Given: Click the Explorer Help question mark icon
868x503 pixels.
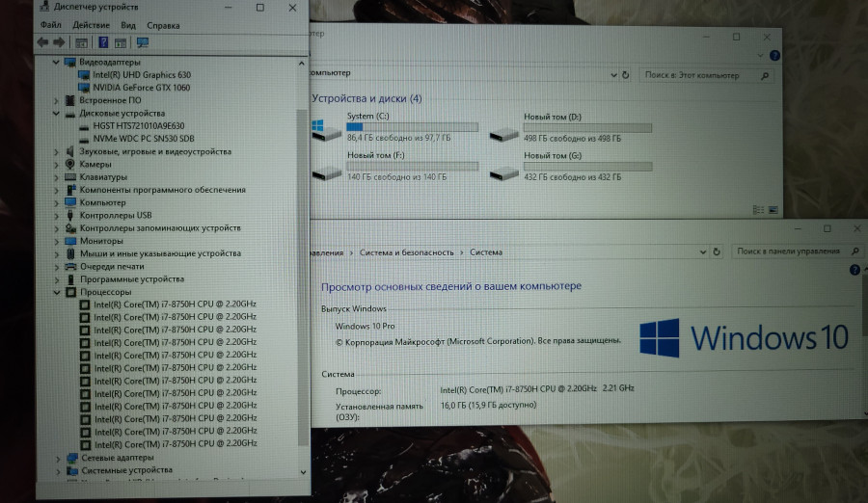Looking at the screenshot, I should (774, 55).
